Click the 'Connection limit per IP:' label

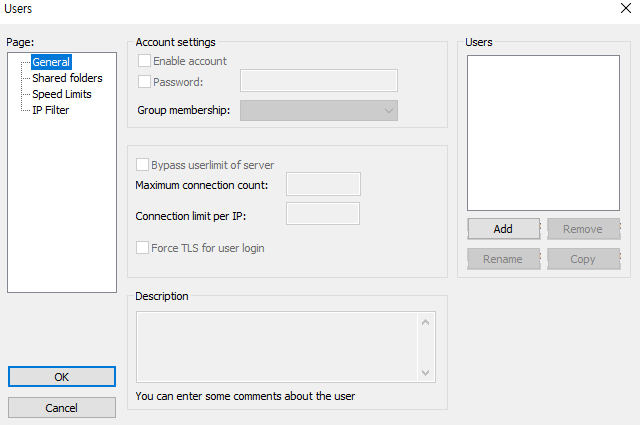tap(191, 216)
